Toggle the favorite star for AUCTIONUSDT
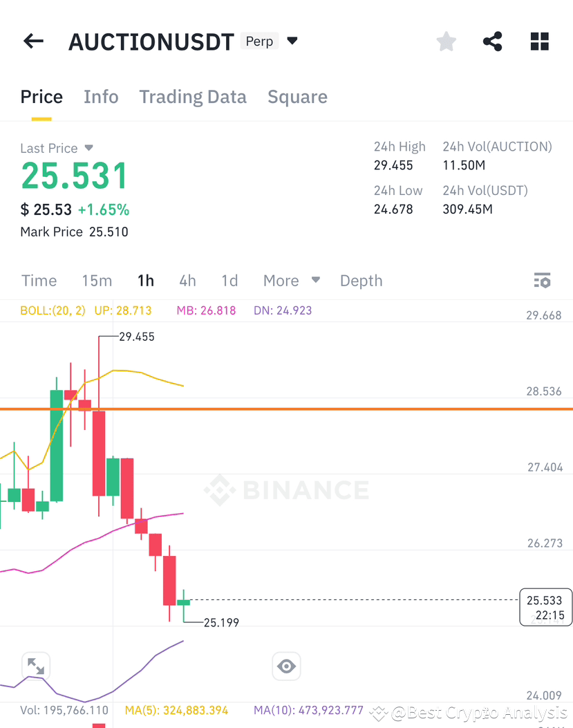Screen dimensions: 573x728 click(446, 41)
